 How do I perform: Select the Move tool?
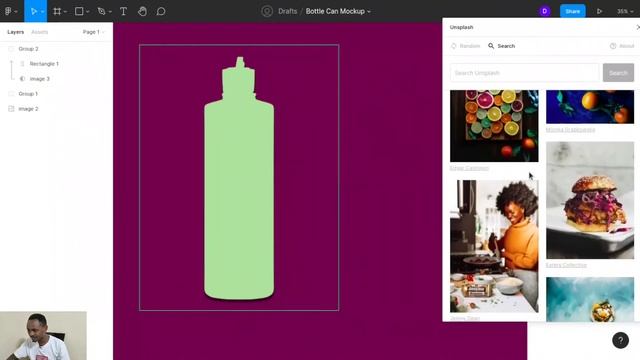pos(33,11)
